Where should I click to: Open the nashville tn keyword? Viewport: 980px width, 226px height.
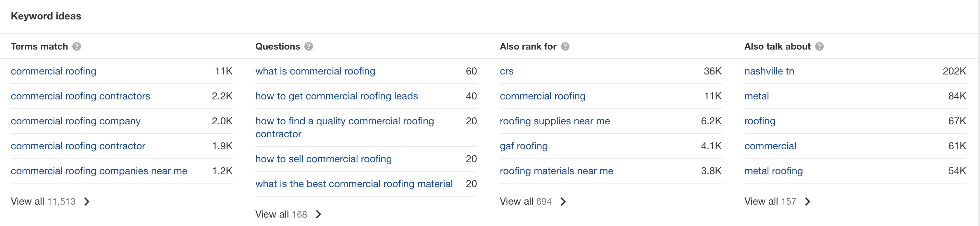(x=769, y=71)
